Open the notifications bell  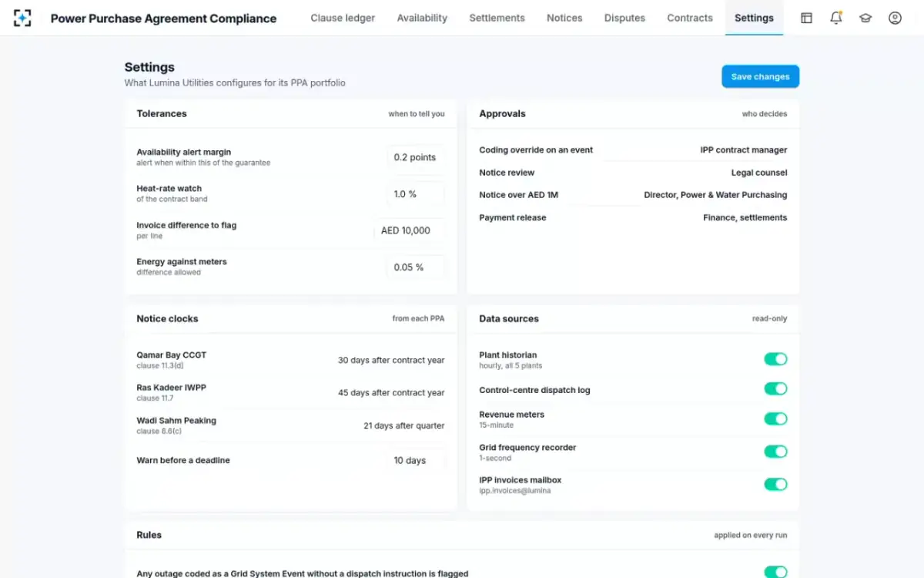[x=835, y=18]
